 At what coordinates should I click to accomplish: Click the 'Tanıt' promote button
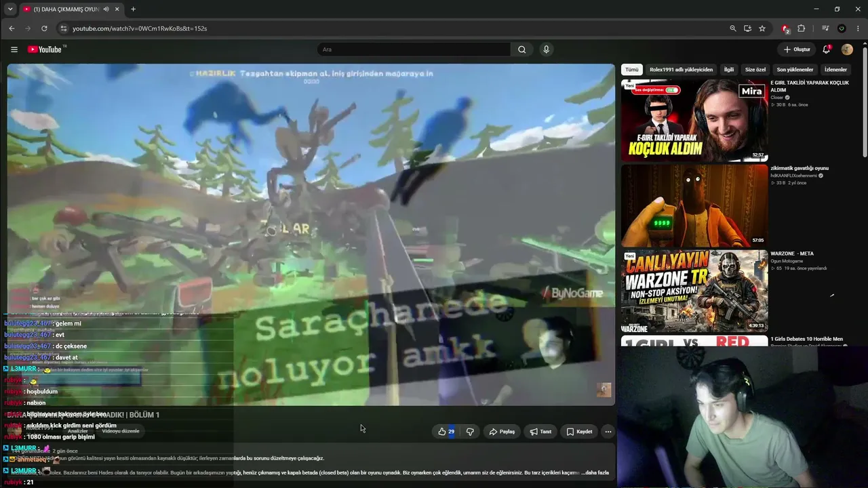tap(540, 432)
